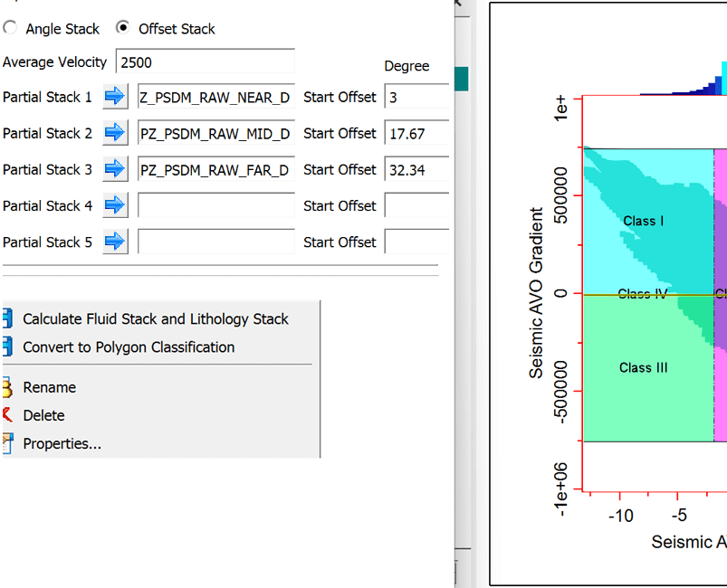Click the blue arrow for Partial Stack 5
The width and height of the screenshot is (727, 588).
[115, 242]
